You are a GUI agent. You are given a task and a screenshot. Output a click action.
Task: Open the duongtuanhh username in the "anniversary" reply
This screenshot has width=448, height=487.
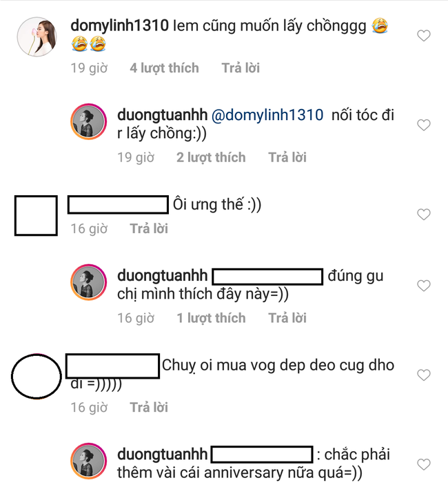[163, 454]
